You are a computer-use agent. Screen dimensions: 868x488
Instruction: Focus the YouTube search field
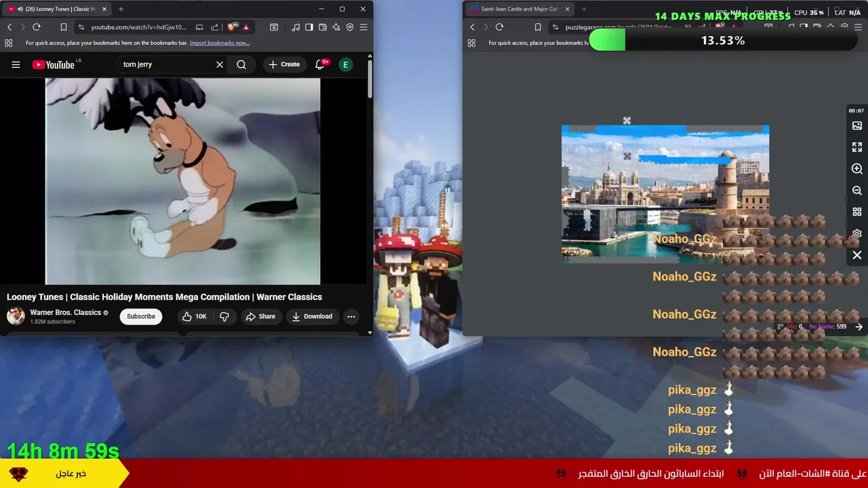coord(166,64)
